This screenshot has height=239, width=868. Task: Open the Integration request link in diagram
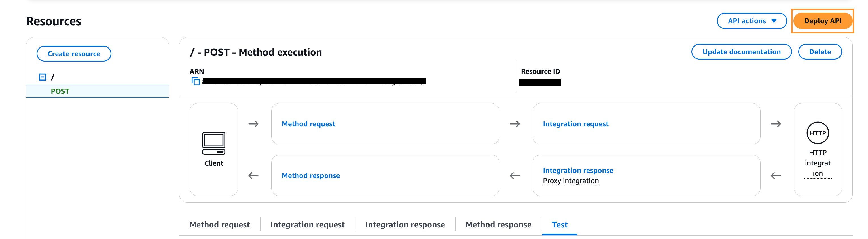[575, 124]
